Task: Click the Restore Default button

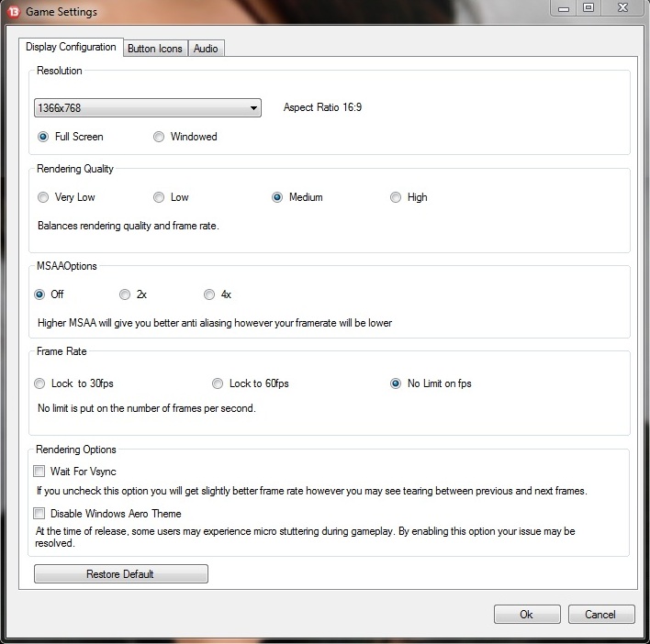Action: click(121, 574)
